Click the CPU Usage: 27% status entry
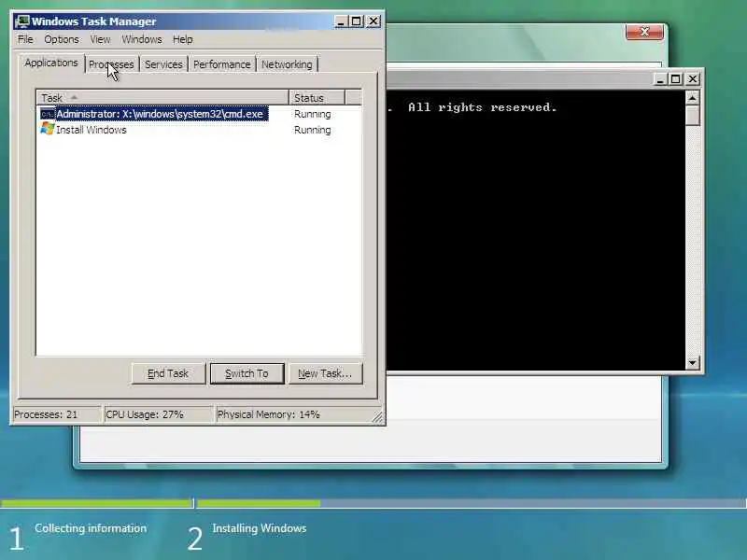The height and width of the screenshot is (560, 747). [158, 414]
